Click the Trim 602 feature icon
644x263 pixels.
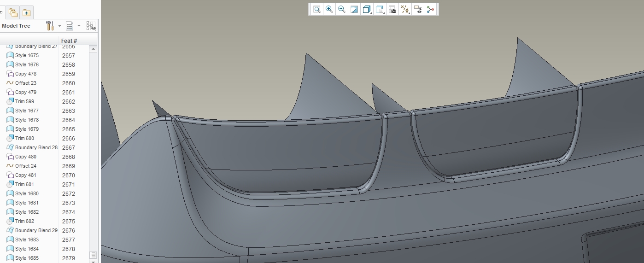pyautogui.click(x=10, y=221)
